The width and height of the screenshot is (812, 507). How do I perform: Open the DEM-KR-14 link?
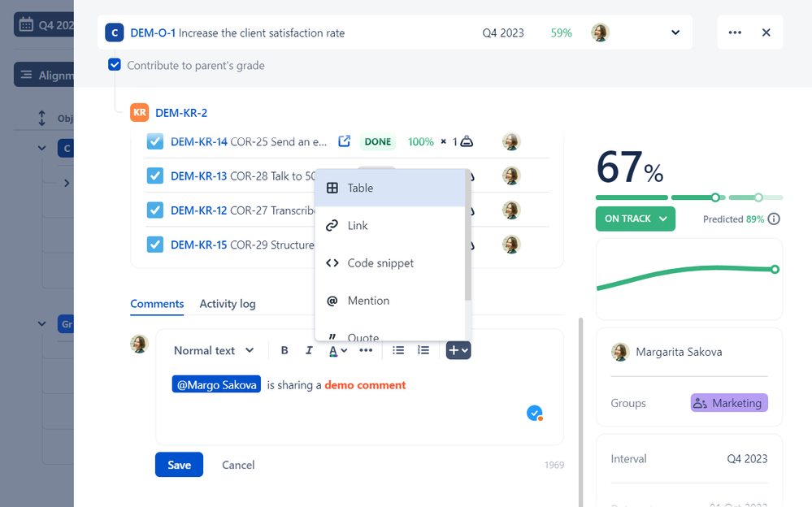pyautogui.click(x=199, y=142)
